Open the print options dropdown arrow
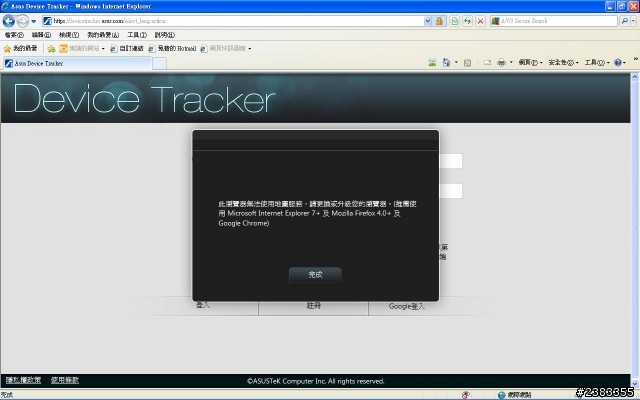640x400 pixels. 511,62
